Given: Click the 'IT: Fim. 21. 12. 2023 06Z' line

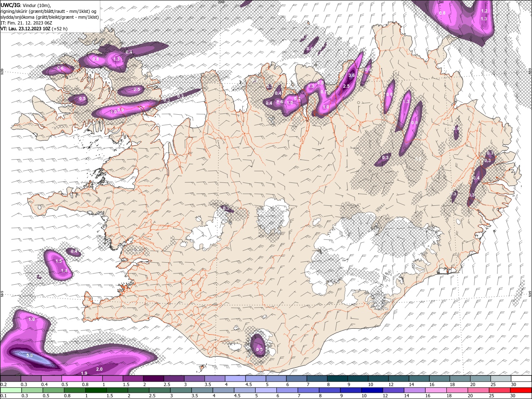Looking at the screenshot, I should pos(25,23).
